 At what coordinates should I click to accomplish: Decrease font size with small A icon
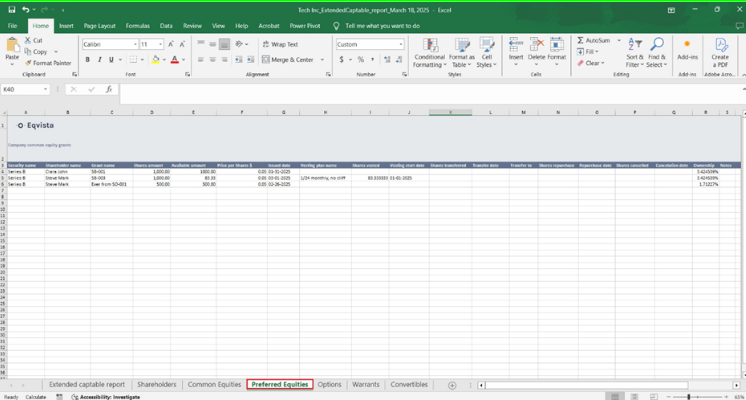click(182, 44)
